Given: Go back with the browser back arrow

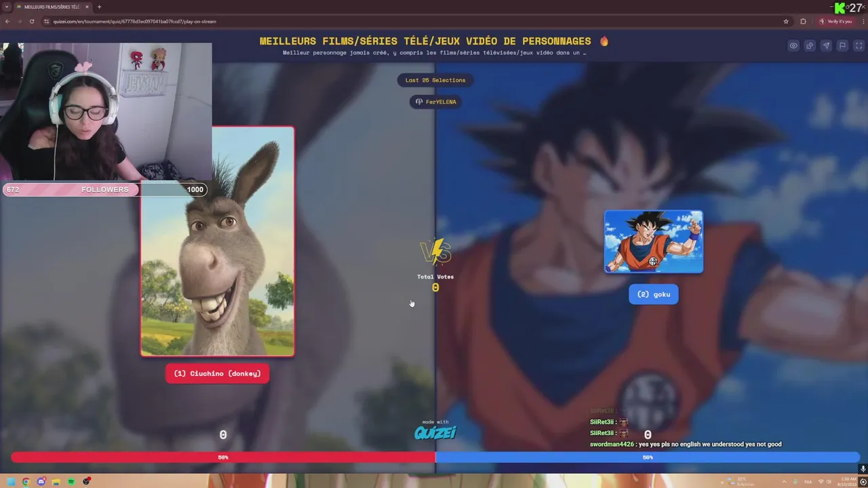Looking at the screenshot, I should point(7,21).
